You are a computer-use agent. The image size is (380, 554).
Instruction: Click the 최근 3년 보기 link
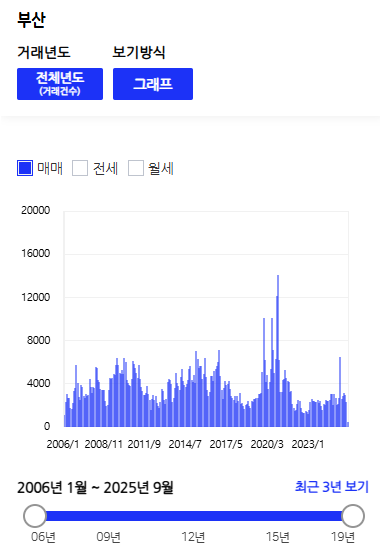tap(332, 487)
